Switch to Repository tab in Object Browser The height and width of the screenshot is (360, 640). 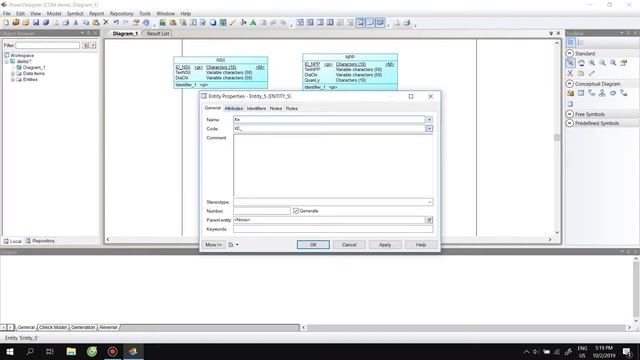[x=40, y=241]
